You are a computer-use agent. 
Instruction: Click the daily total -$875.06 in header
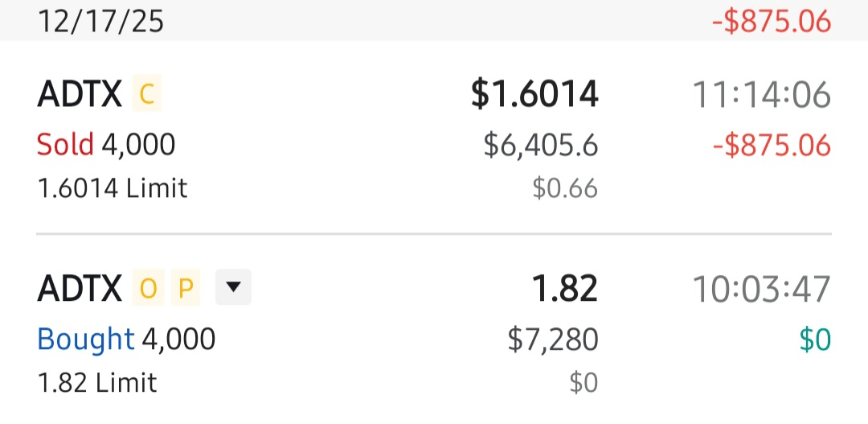pyautogui.click(x=771, y=22)
